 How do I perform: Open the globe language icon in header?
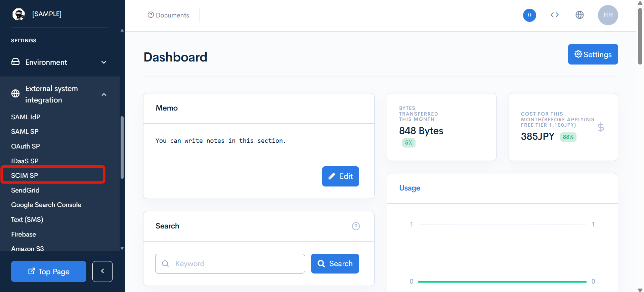(x=579, y=15)
